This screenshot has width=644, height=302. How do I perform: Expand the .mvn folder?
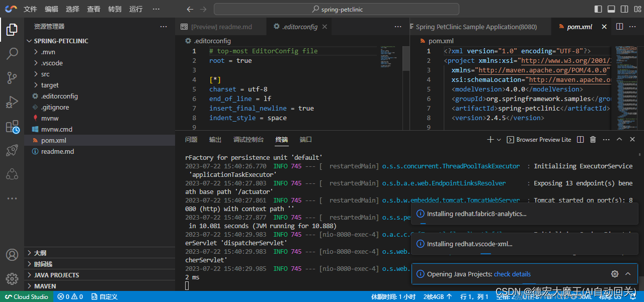[100, 52]
